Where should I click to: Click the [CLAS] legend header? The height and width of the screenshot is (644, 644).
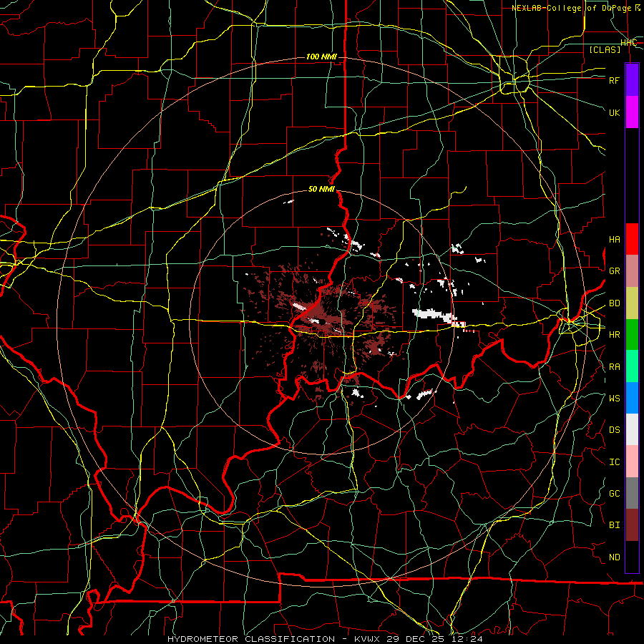(605, 49)
